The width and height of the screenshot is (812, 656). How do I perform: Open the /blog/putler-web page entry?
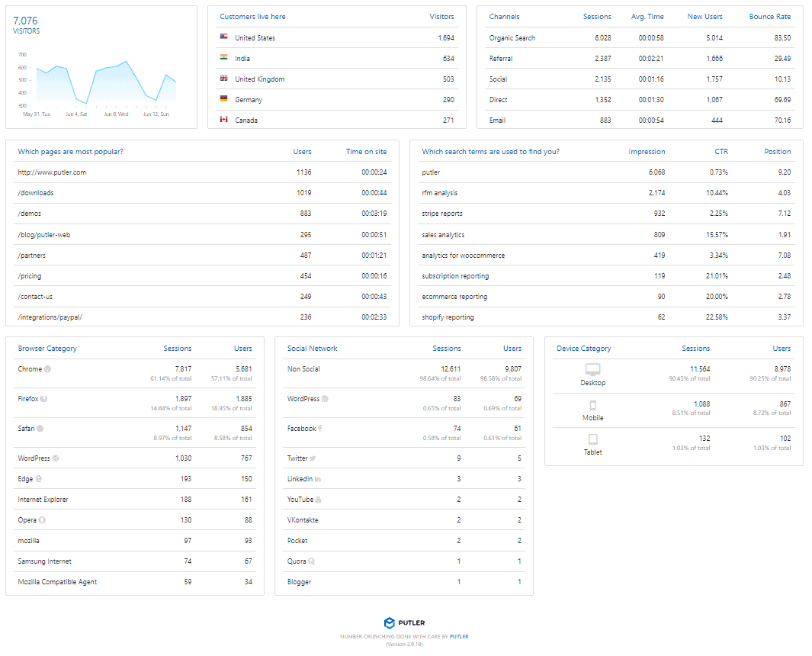(44, 235)
